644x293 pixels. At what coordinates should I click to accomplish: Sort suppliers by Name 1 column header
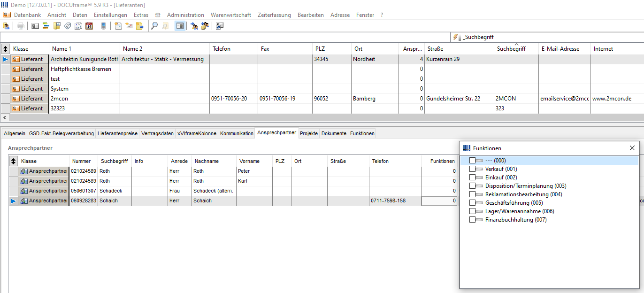[84, 49]
